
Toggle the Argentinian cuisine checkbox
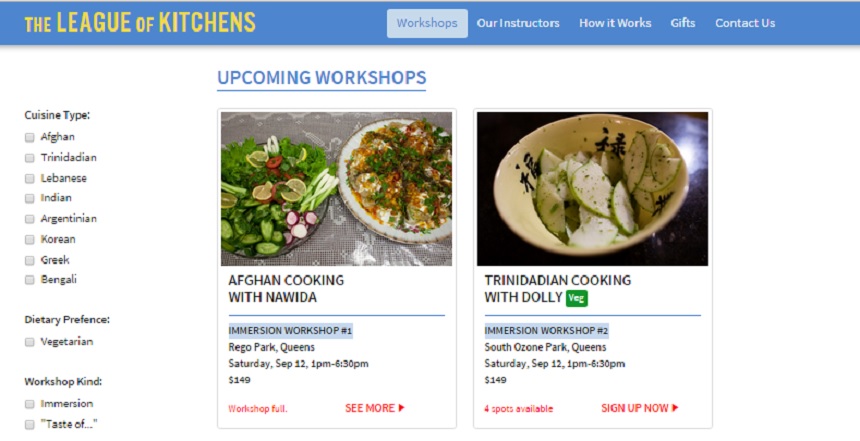point(30,219)
